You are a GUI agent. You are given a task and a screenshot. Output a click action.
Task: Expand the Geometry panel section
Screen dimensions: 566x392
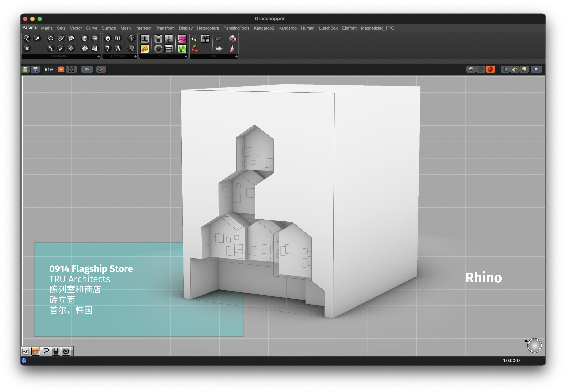[99, 56]
